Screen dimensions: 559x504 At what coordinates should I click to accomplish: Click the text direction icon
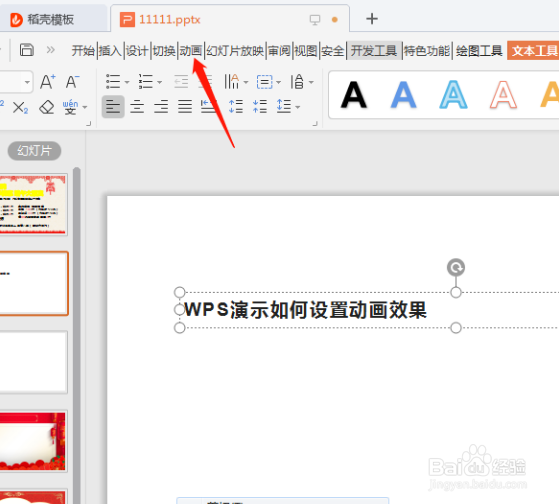(x=297, y=82)
